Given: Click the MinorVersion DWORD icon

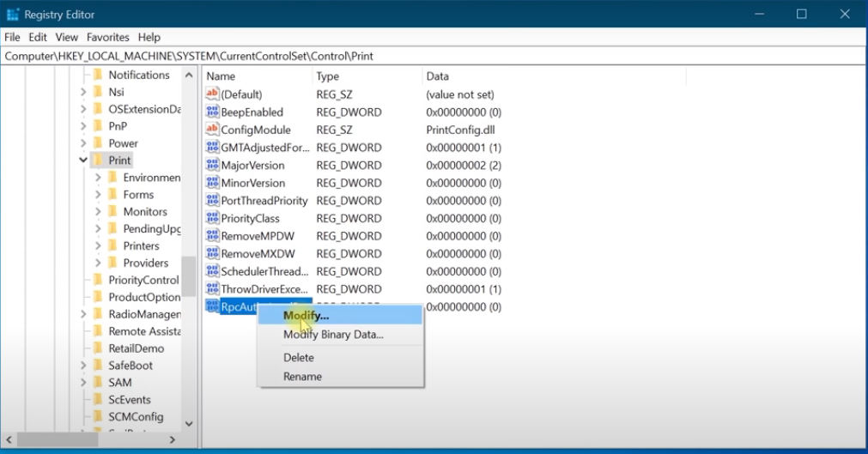Looking at the screenshot, I should [212, 183].
